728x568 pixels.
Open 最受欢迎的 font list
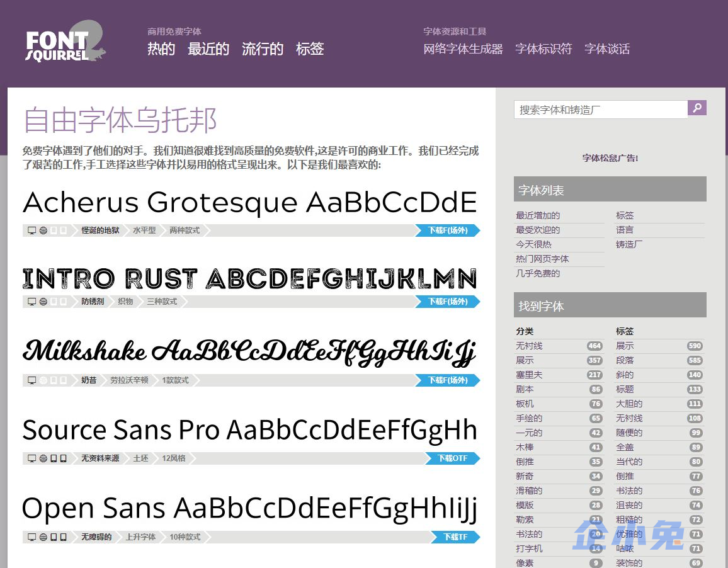tap(538, 230)
